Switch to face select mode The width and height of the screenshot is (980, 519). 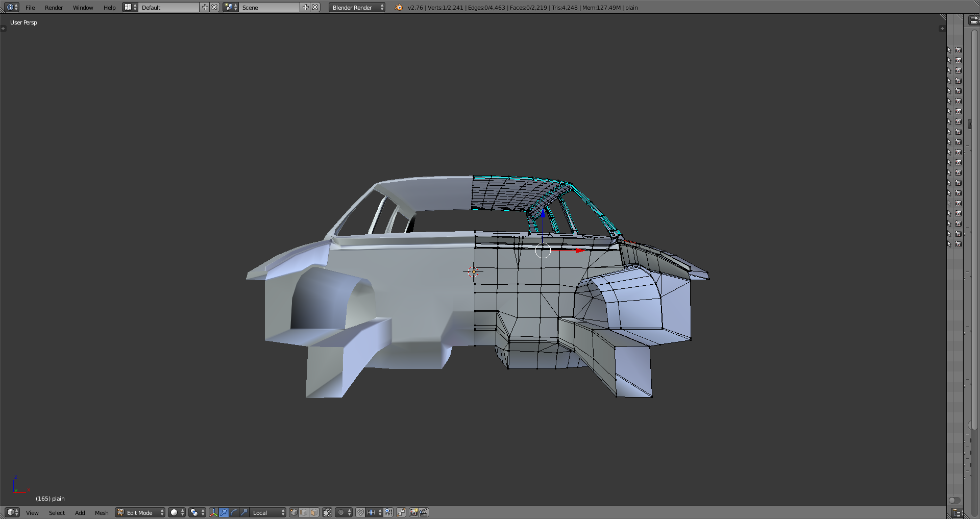click(x=314, y=512)
